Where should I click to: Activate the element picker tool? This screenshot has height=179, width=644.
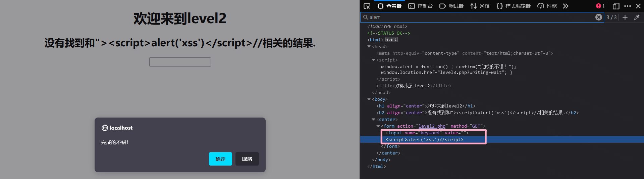pyautogui.click(x=367, y=6)
